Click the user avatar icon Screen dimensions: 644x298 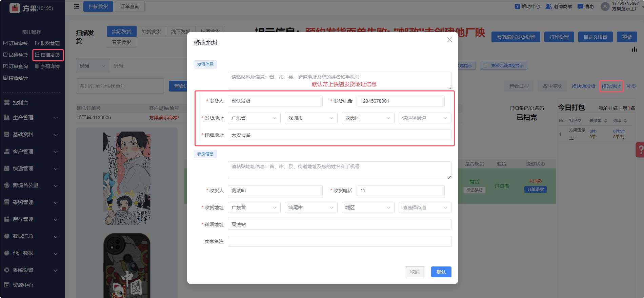605,6
